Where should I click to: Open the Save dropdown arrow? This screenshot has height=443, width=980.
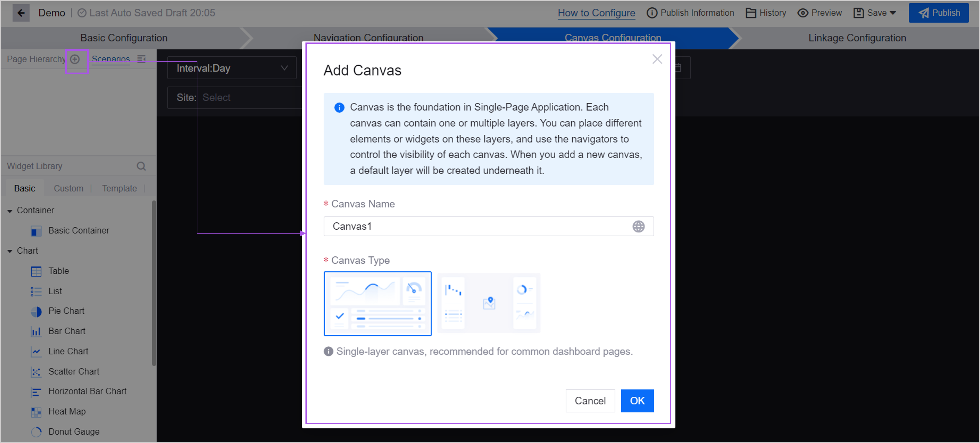point(892,13)
